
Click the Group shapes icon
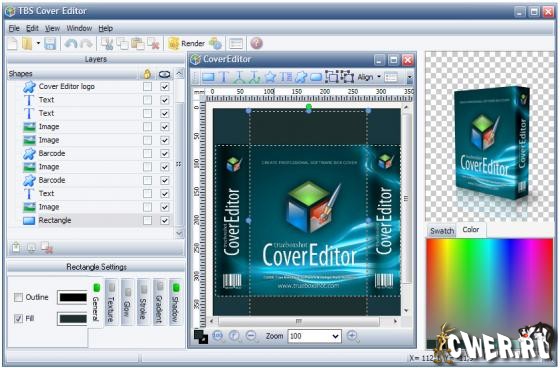pos(332,77)
